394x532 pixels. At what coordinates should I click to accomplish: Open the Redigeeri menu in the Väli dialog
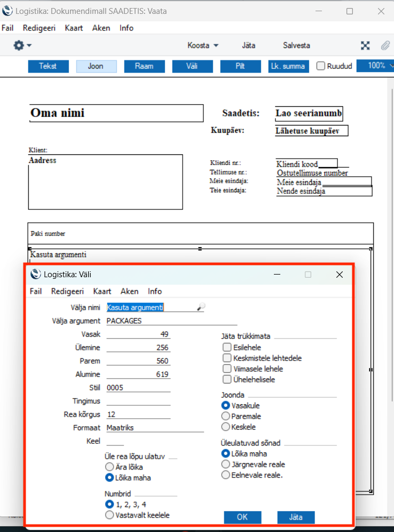tap(67, 291)
